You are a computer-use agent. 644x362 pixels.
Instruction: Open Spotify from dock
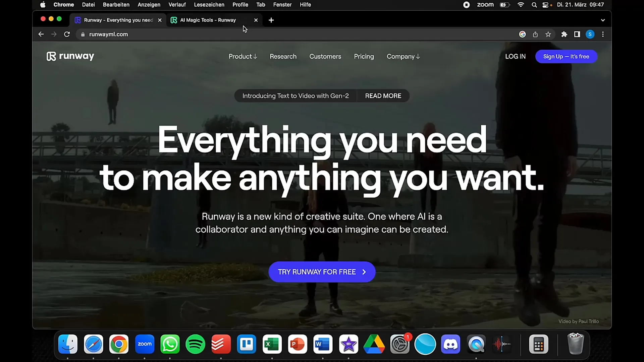pyautogui.click(x=195, y=344)
